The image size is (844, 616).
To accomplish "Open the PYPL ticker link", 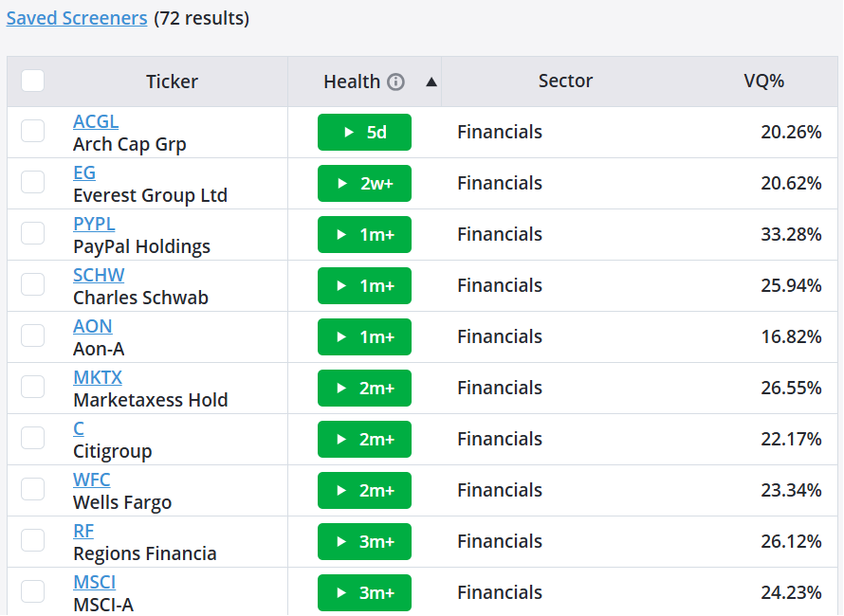I will (94, 224).
